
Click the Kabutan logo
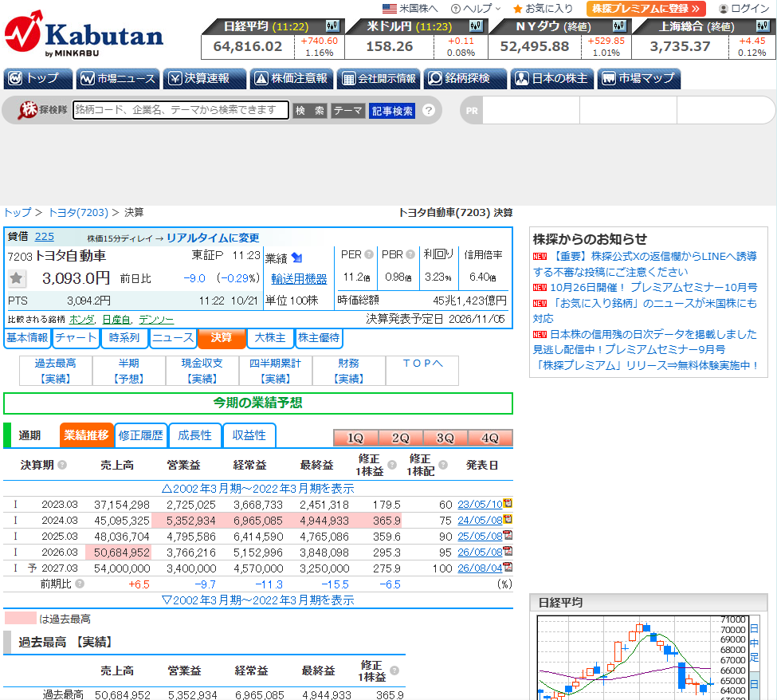[x=83, y=33]
